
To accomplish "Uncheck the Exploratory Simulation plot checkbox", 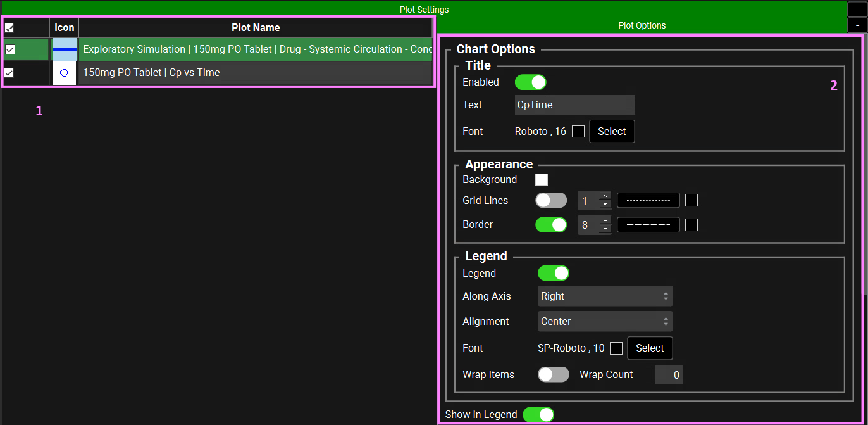I will click(x=10, y=49).
